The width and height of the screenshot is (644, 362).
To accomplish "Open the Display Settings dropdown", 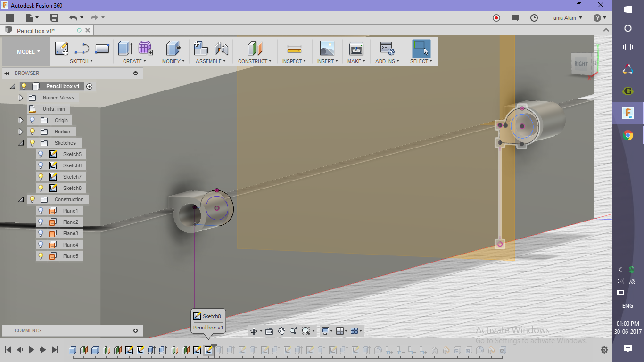I will pos(327,331).
